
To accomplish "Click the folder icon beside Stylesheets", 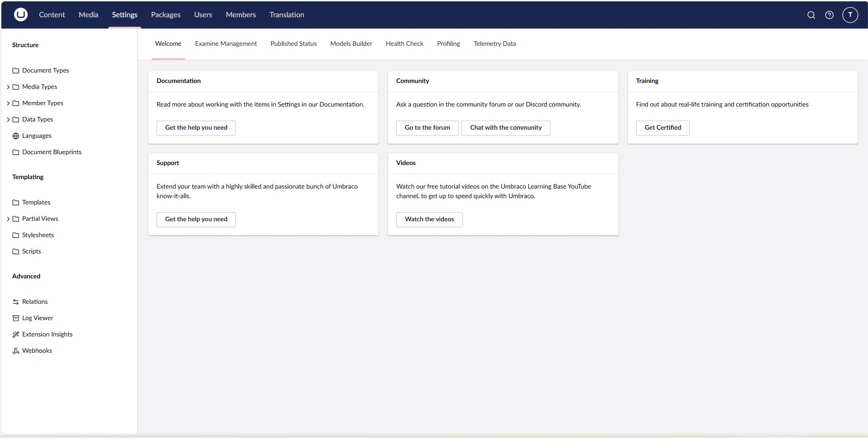I will (x=16, y=235).
